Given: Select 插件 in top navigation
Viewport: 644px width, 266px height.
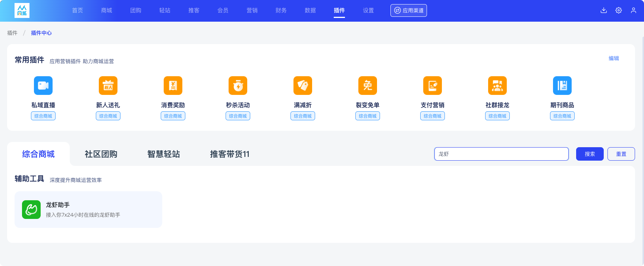Looking at the screenshot, I should click(x=339, y=10).
